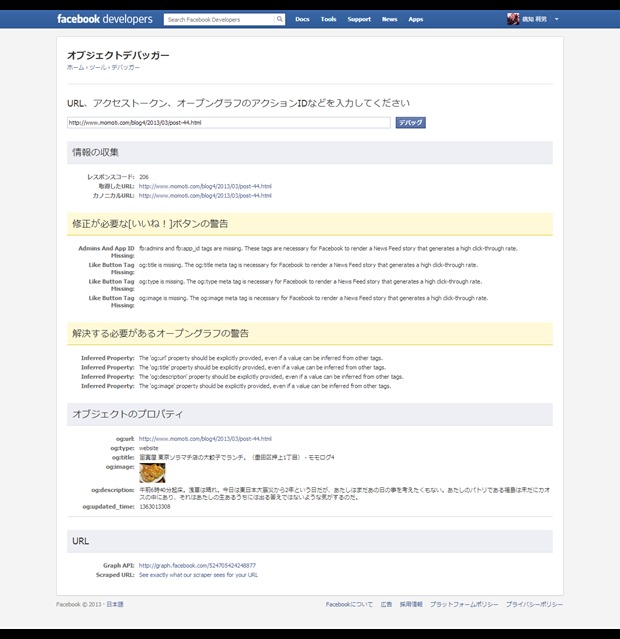The image size is (620, 639).
Task: Click the og:image food thumbnail
Action: pos(152,473)
